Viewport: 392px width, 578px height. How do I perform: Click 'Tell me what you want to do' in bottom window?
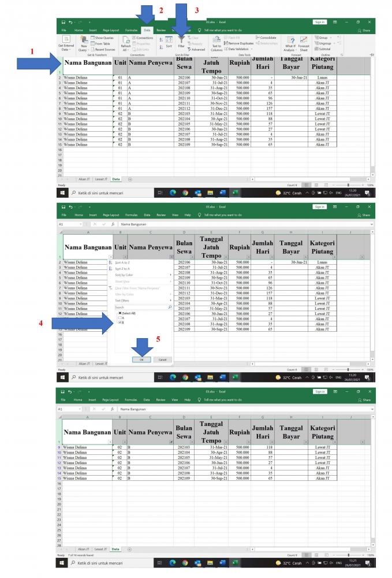223,399
